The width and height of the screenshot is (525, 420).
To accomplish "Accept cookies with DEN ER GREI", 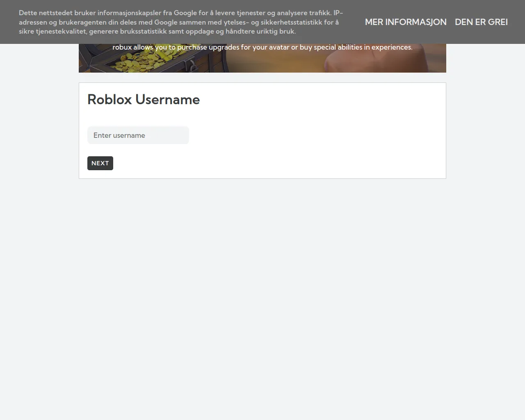I will 481,22.
